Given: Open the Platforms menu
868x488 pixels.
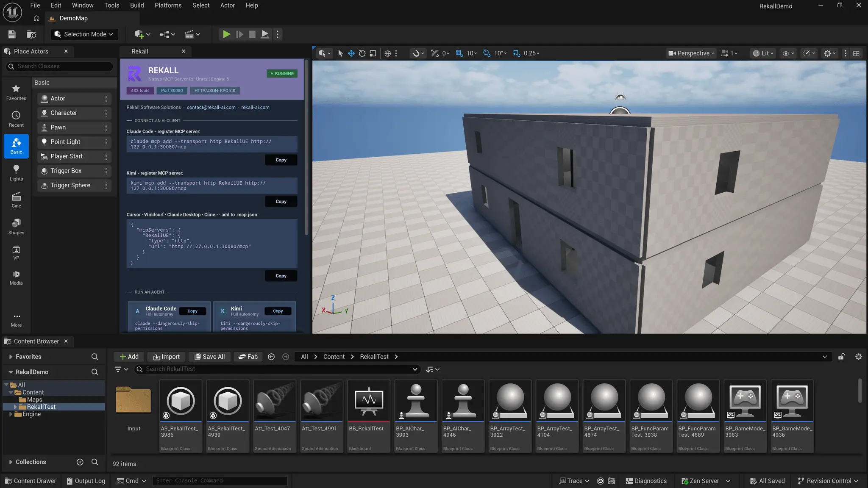Looking at the screenshot, I should click(168, 6).
